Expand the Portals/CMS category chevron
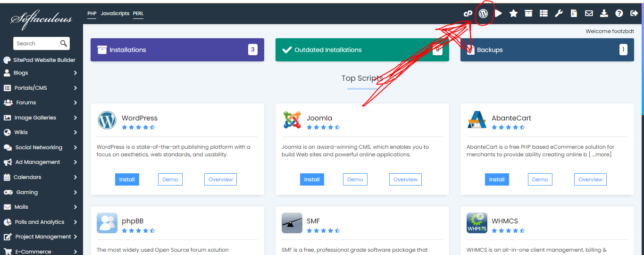Screen dimensions: 644x255 75,88
